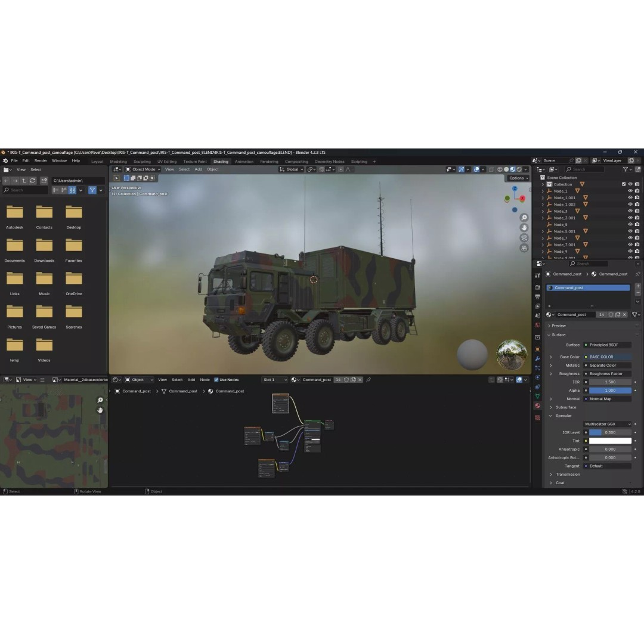This screenshot has width=644, height=644.
Task: Go back in the file browser
Action: click(7, 181)
